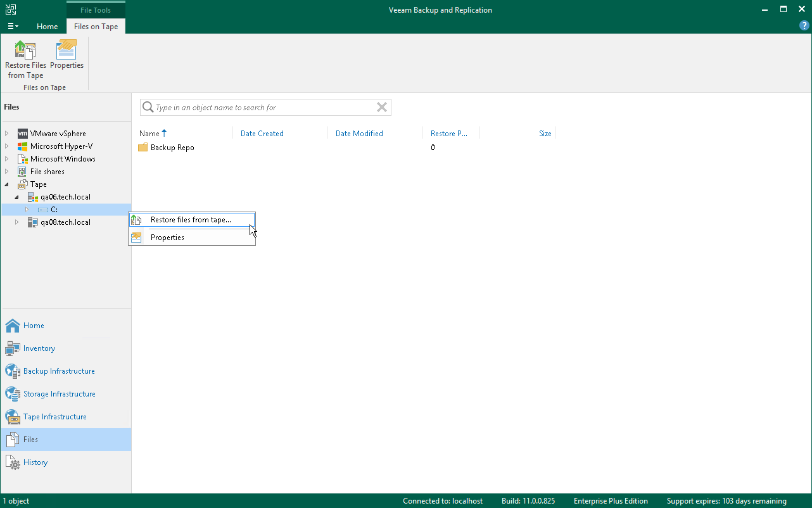Sort by Date Modified column header

click(359, 134)
